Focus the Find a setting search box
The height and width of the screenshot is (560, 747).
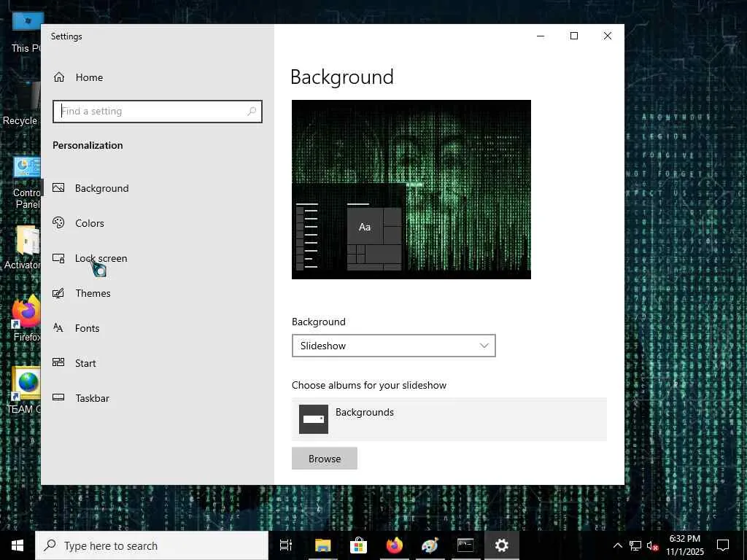coord(158,112)
